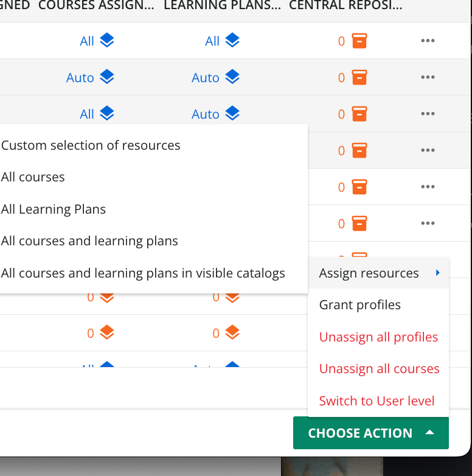Expand the Choose Action dropdown button

[x=370, y=433]
